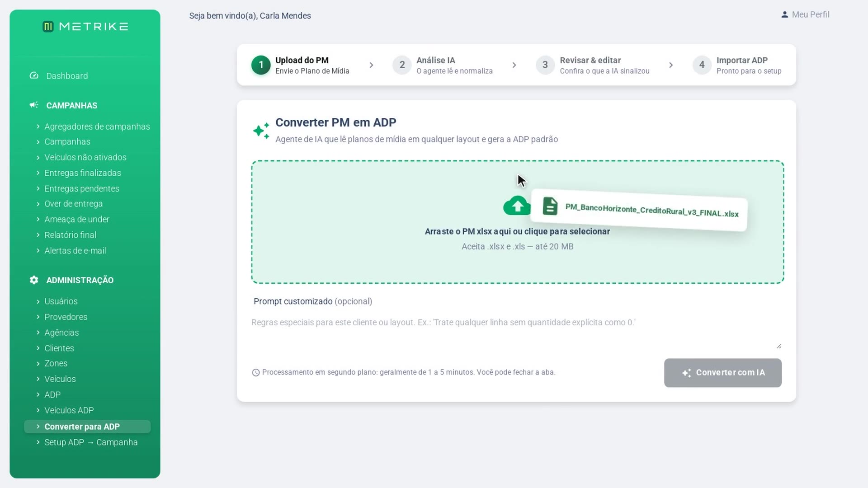Open Relatório final menu item
The width and height of the screenshot is (868, 488).
point(71,235)
